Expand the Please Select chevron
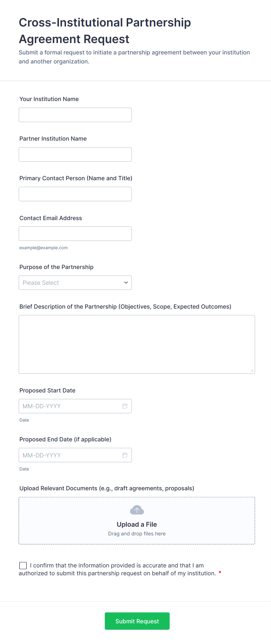This screenshot has width=271, height=644. [x=126, y=282]
